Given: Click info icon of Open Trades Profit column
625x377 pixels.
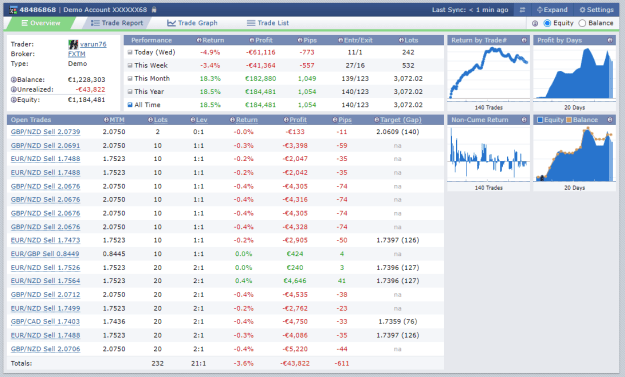Looking at the screenshot, I should pyautogui.click(x=286, y=120).
